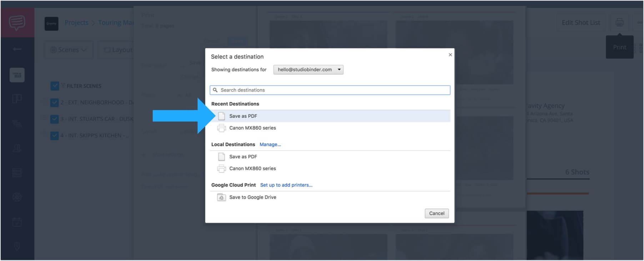644x261 pixels.
Task: Click the Edit Shot List button
Action: 581,23
